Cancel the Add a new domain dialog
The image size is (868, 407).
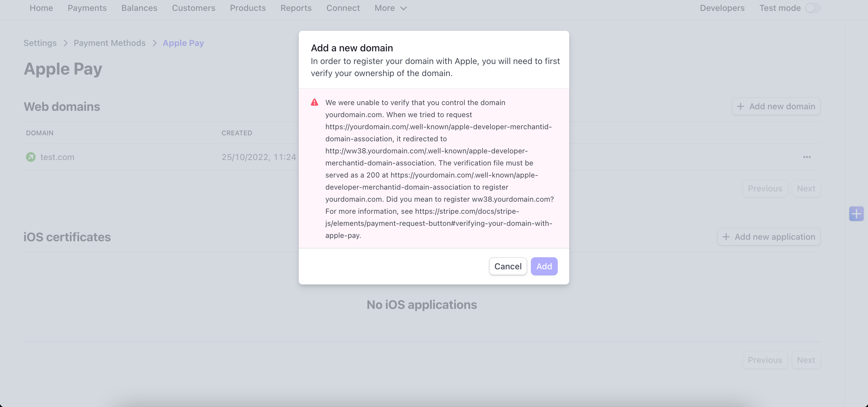point(508,266)
